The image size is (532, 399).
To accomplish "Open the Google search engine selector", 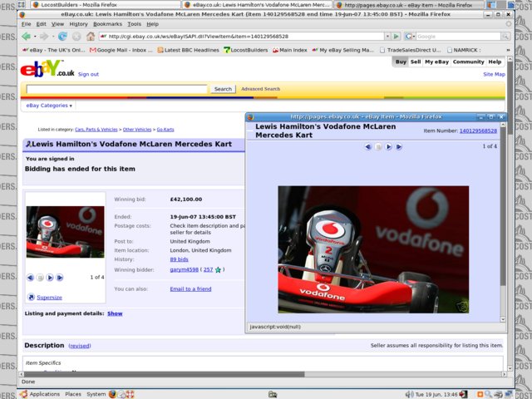I will [x=410, y=36].
